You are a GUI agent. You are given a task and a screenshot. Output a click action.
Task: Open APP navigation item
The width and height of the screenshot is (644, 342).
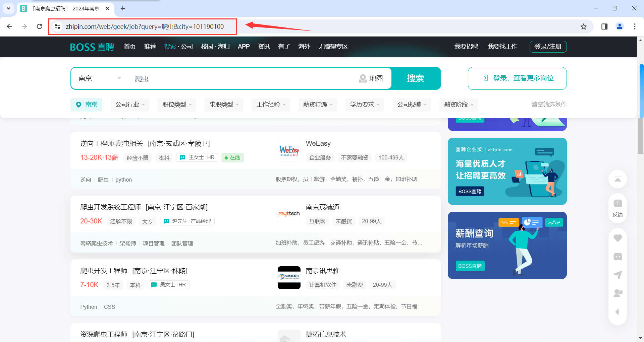[244, 47]
